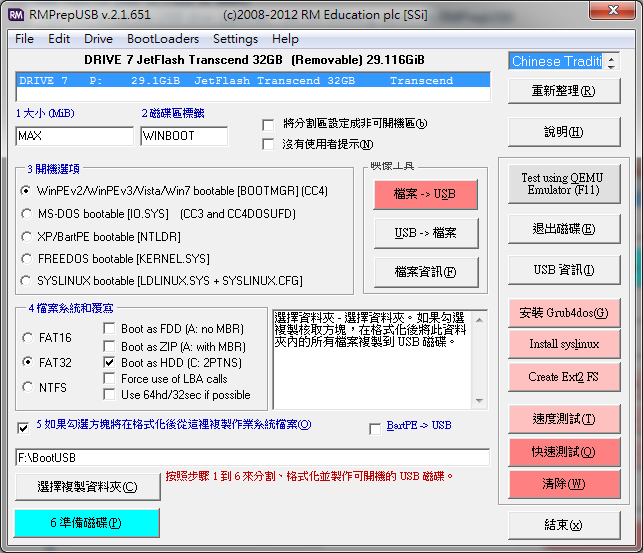This screenshot has width=643, height=553.
Task: Click the 清除(W) button
Action: click(x=564, y=484)
